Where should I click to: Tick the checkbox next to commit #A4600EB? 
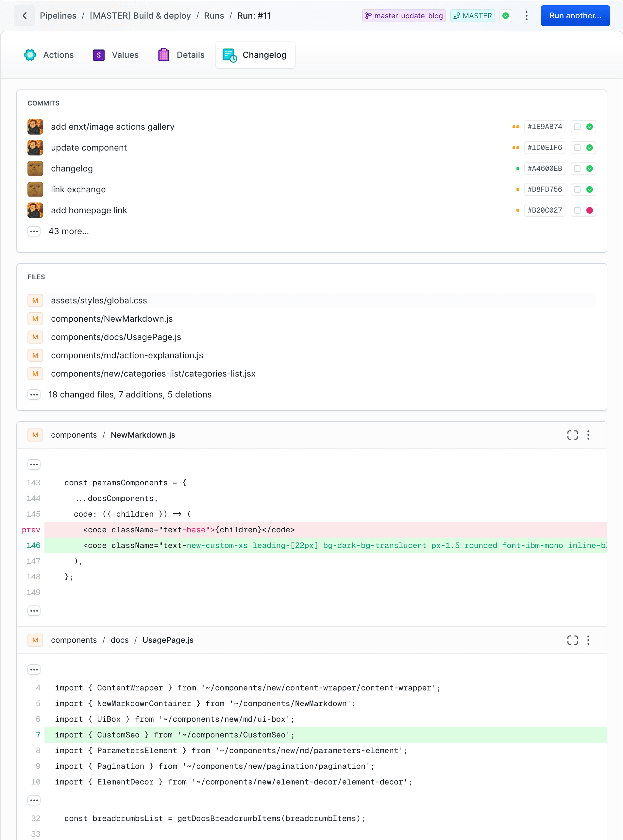(577, 169)
